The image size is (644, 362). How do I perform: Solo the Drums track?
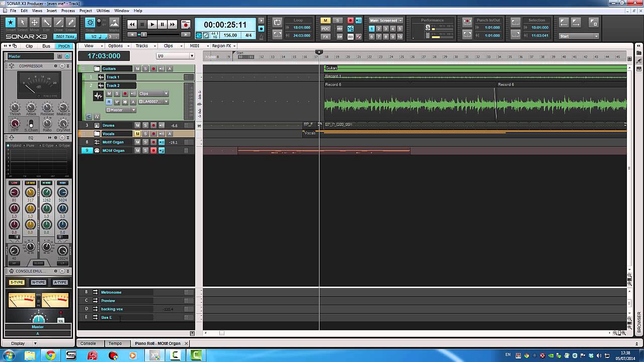pyautogui.click(x=145, y=125)
